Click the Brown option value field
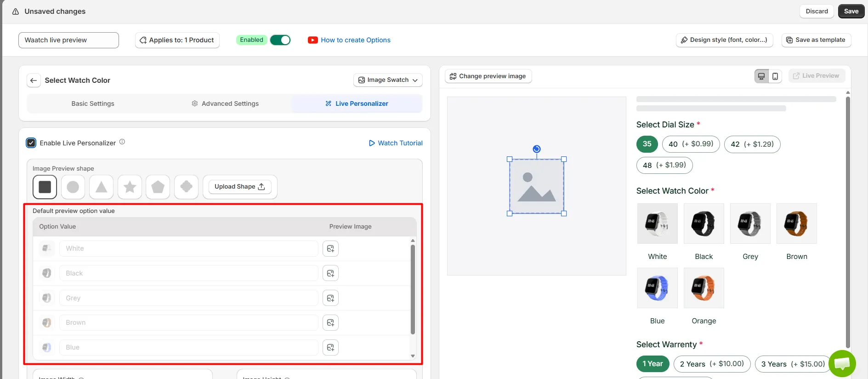868x379 pixels. [x=188, y=322]
